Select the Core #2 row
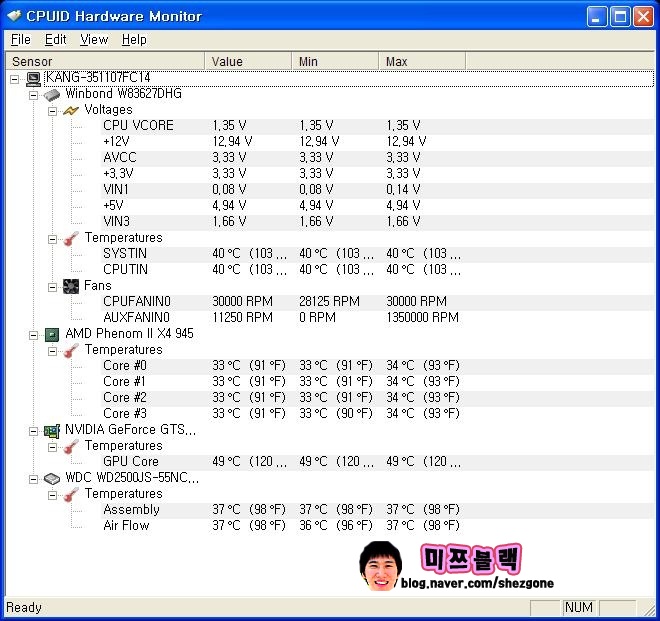This screenshot has height=621, width=660. pos(378,398)
